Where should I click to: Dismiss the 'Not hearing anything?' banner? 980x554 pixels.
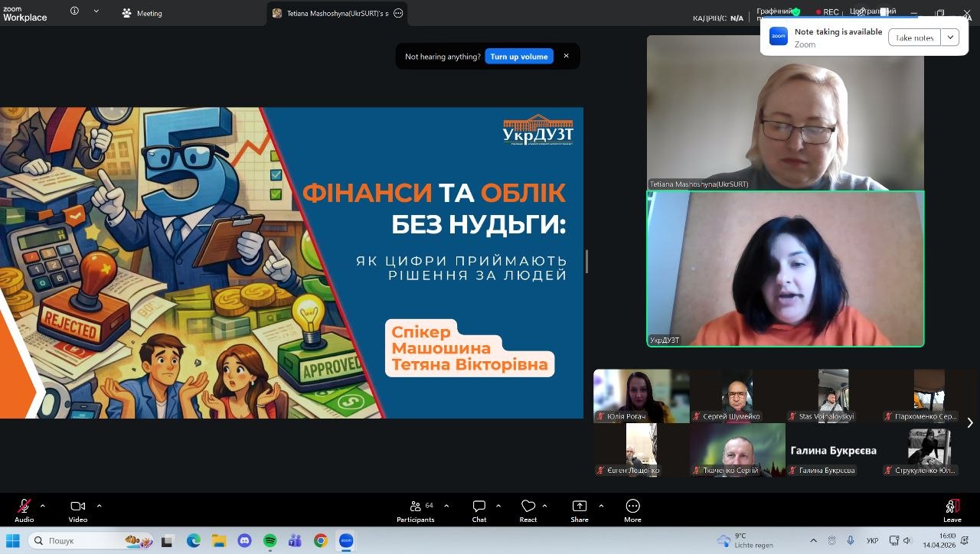[x=567, y=56]
